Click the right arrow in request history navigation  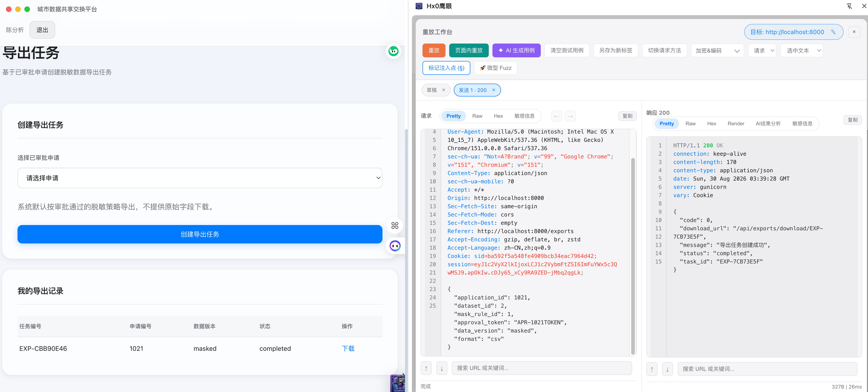tap(570, 116)
